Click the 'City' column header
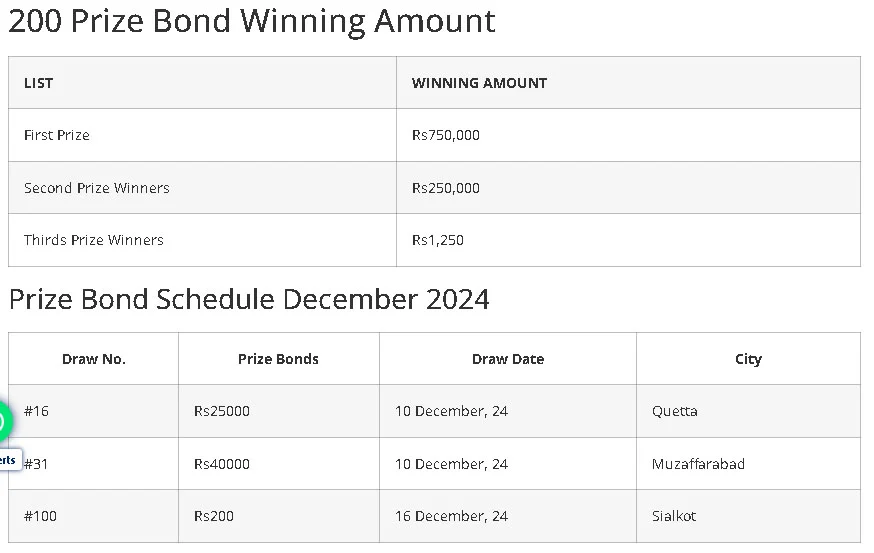This screenshot has height=553, width=874. point(748,359)
